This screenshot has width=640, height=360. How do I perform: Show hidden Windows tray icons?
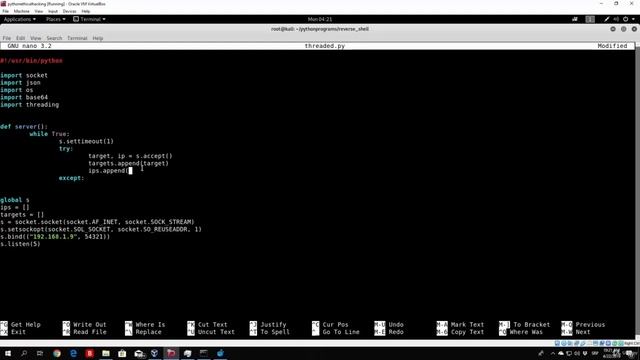pos(553,353)
